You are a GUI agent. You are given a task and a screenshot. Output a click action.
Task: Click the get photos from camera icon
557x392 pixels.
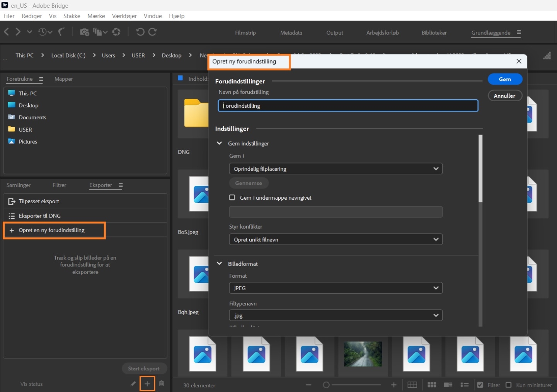84,32
